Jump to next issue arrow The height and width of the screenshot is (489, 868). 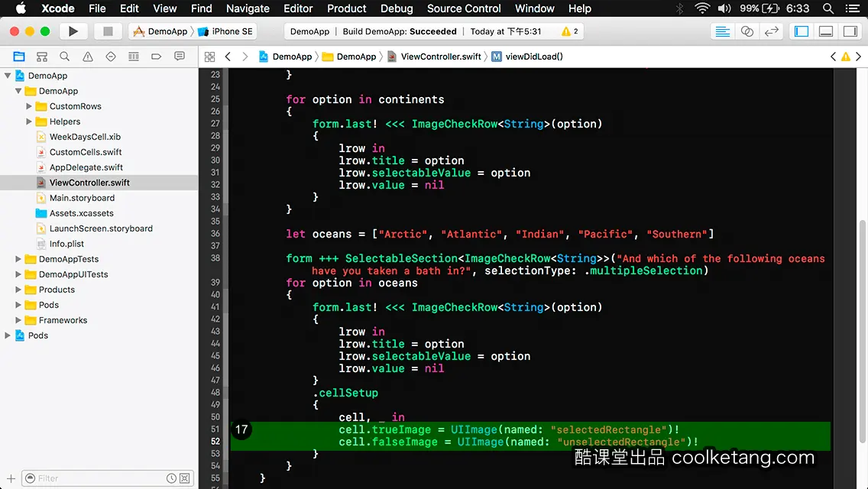pyautogui.click(x=859, y=57)
